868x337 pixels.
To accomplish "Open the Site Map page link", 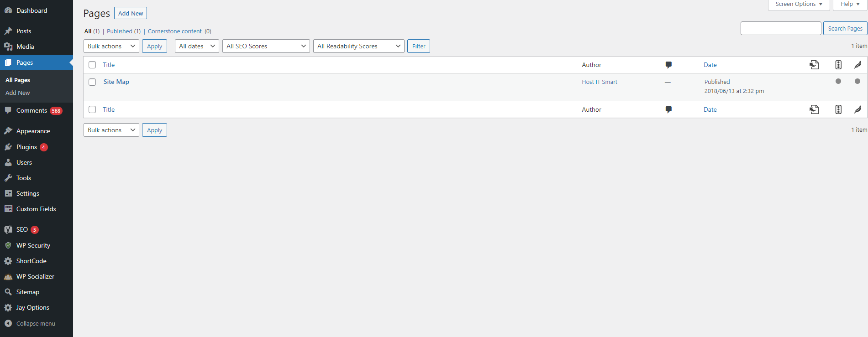I will (x=116, y=82).
